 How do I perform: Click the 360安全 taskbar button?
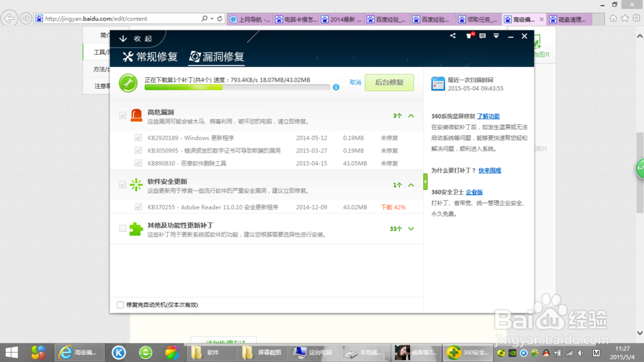click(x=468, y=352)
